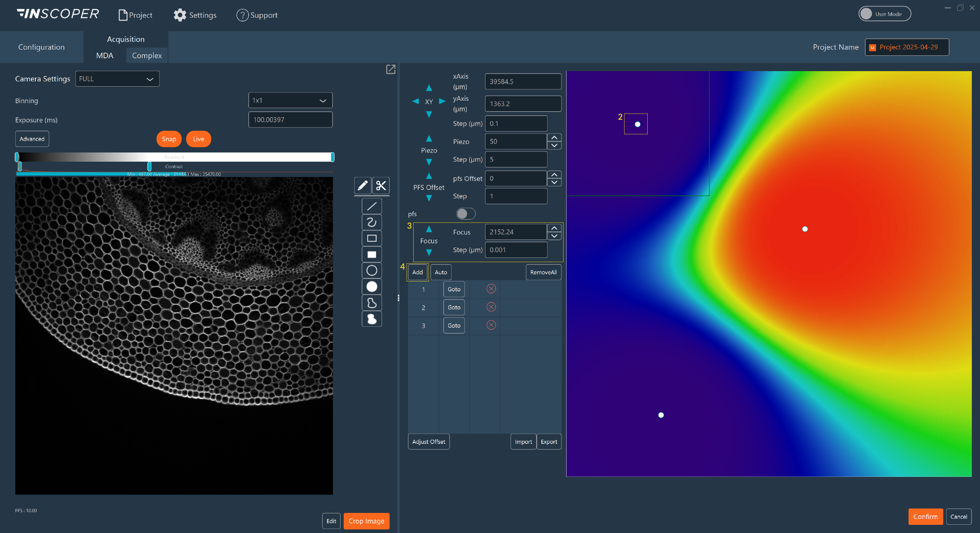Image resolution: width=980 pixels, height=533 pixels.
Task: Pick the filled rectangle shape tool
Action: (371, 255)
